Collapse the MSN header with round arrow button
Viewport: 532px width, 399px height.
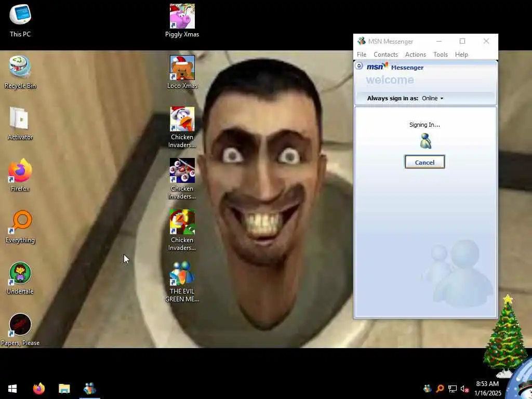click(x=359, y=65)
